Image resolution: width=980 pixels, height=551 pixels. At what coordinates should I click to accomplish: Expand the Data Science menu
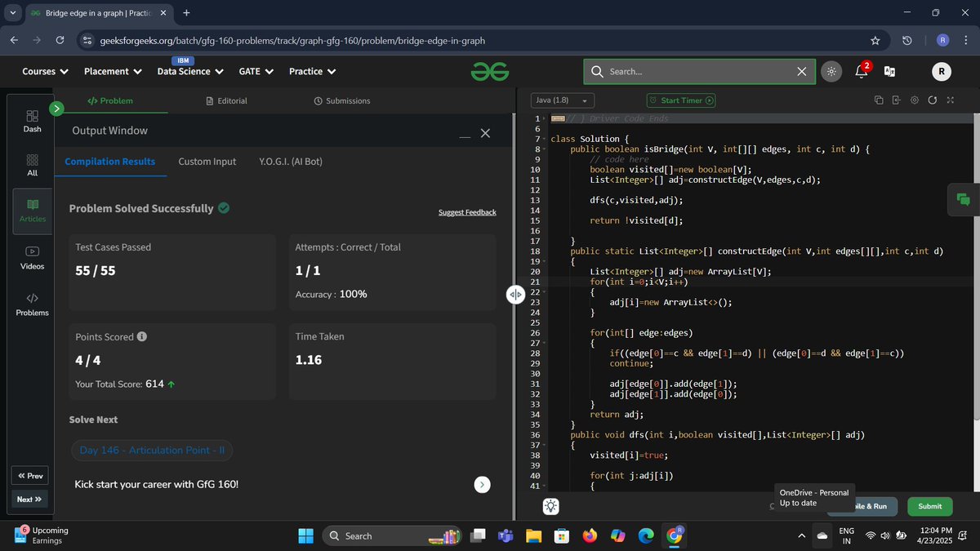click(189, 72)
